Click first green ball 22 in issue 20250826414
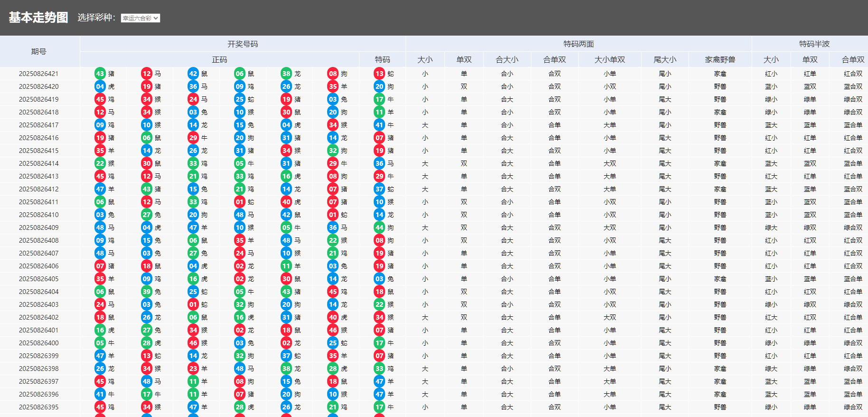 click(100, 163)
